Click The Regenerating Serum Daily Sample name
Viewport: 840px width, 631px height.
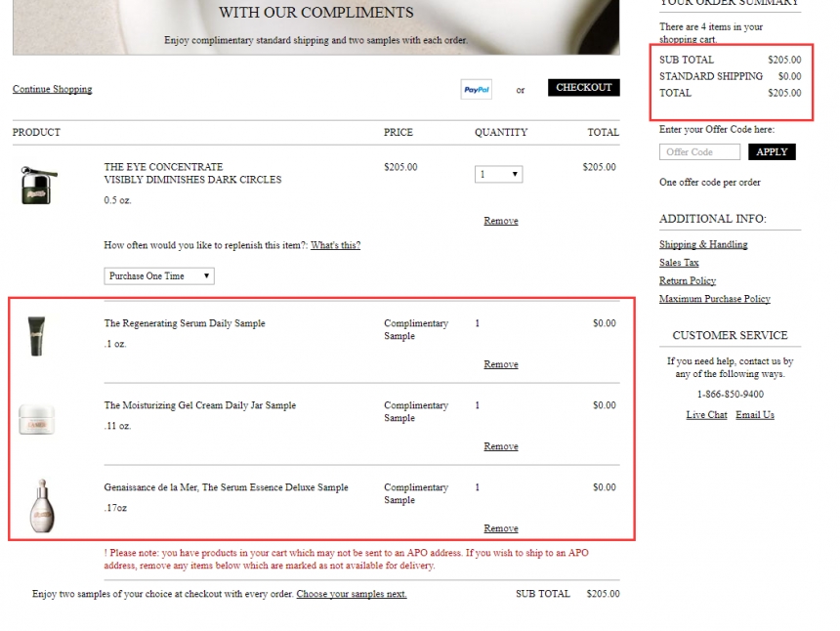(185, 323)
